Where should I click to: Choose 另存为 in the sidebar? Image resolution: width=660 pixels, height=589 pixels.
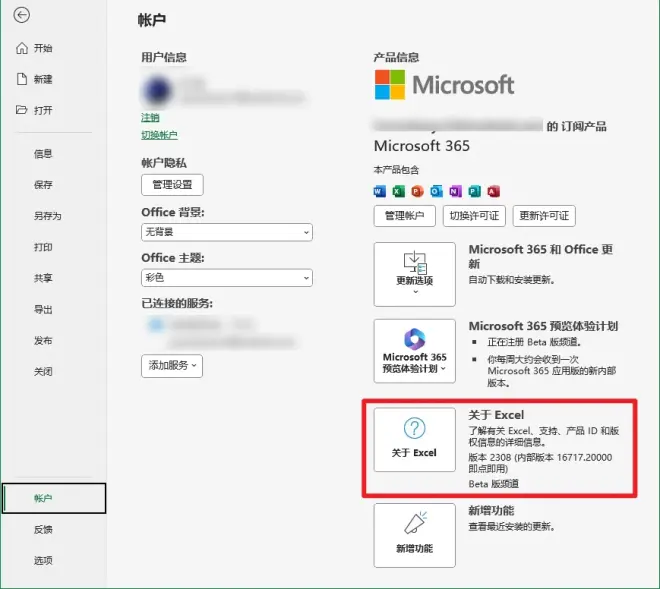pyautogui.click(x=48, y=216)
